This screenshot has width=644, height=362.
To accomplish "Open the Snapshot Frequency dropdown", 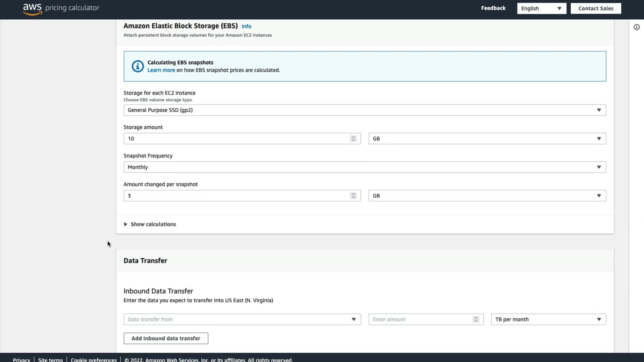I will (364, 167).
